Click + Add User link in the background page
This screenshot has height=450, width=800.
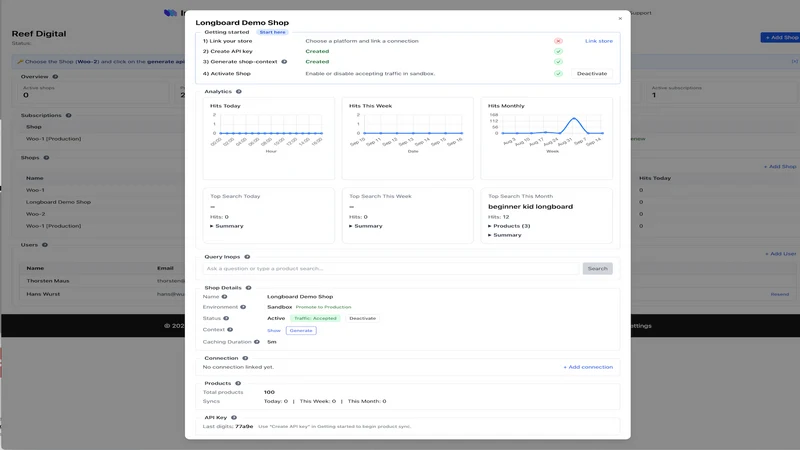[780, 254]
